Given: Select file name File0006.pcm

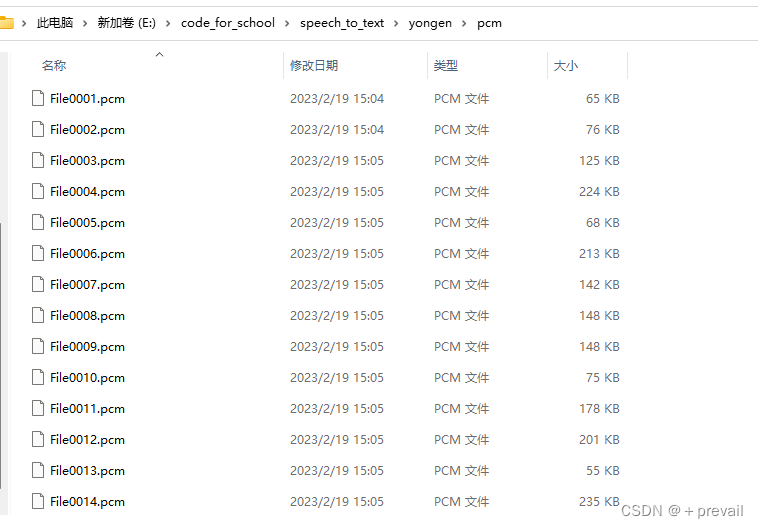Looking at the screenshot, I should coord(87,253).
